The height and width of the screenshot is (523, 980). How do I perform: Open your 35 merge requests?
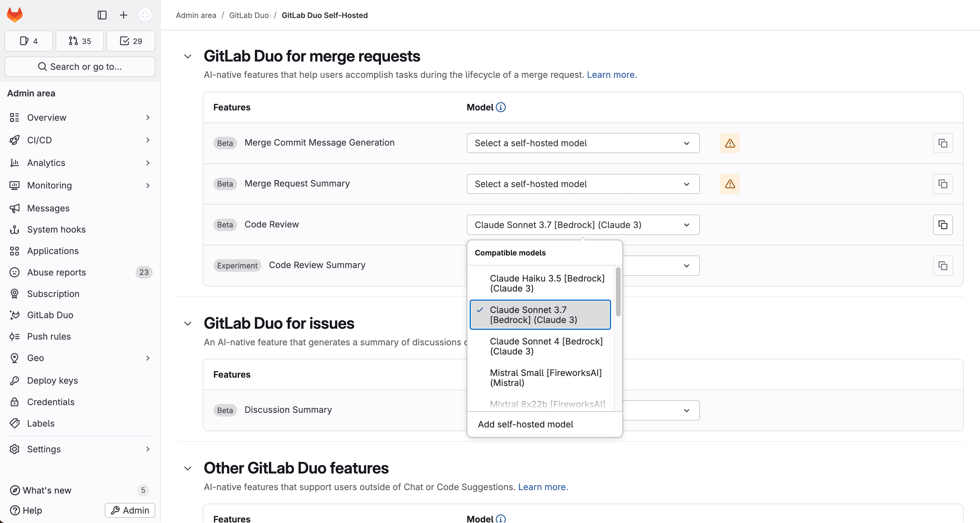(x=80, y=41)
